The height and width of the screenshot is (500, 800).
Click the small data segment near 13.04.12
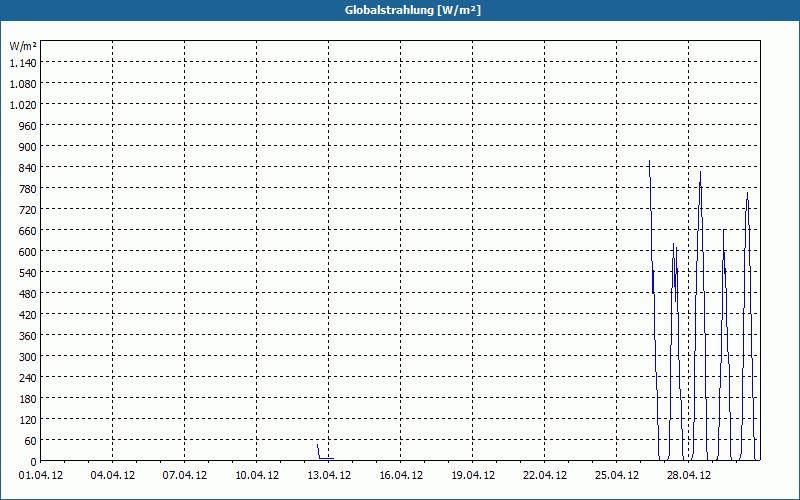[x=326, y=453]
